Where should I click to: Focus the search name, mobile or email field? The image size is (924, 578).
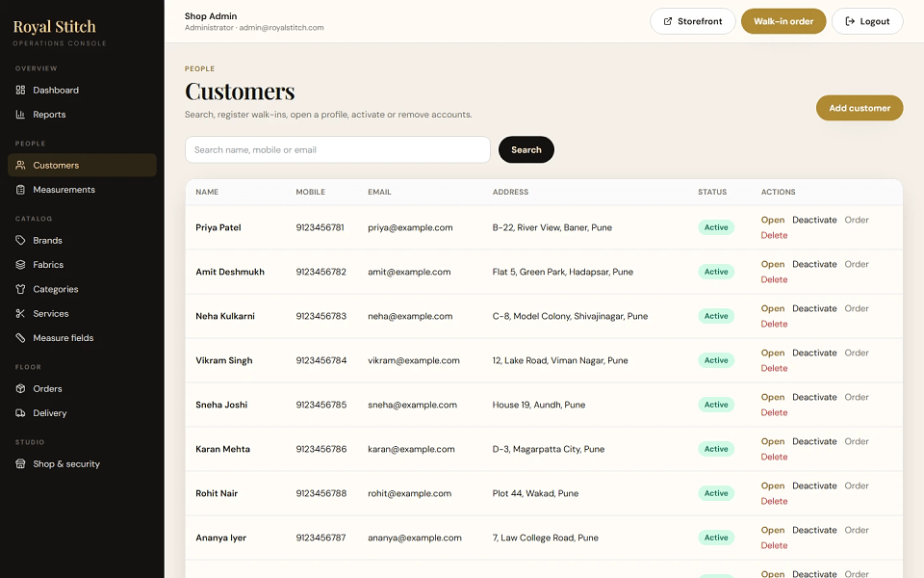coord(338,150)
